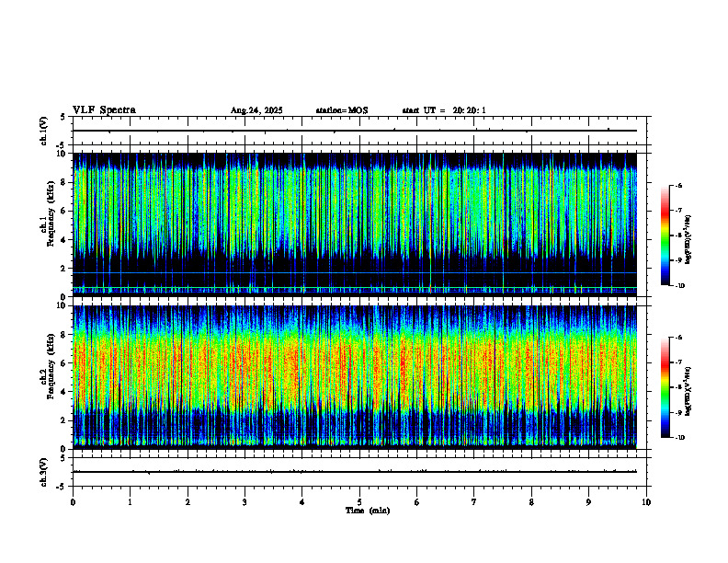Click the ch.2 spectrogram color scale bar
The height and width of the screenshot is (563, 728).
(665, 387)
